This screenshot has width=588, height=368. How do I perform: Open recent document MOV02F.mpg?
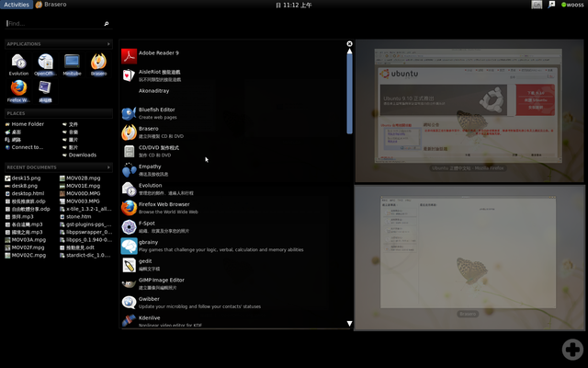point(25,247)
